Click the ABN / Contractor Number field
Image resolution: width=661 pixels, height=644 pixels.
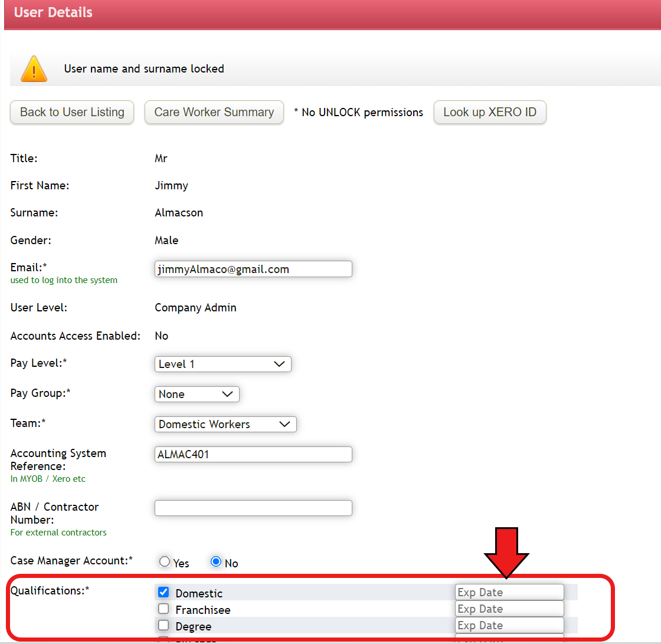click(253, 508)
